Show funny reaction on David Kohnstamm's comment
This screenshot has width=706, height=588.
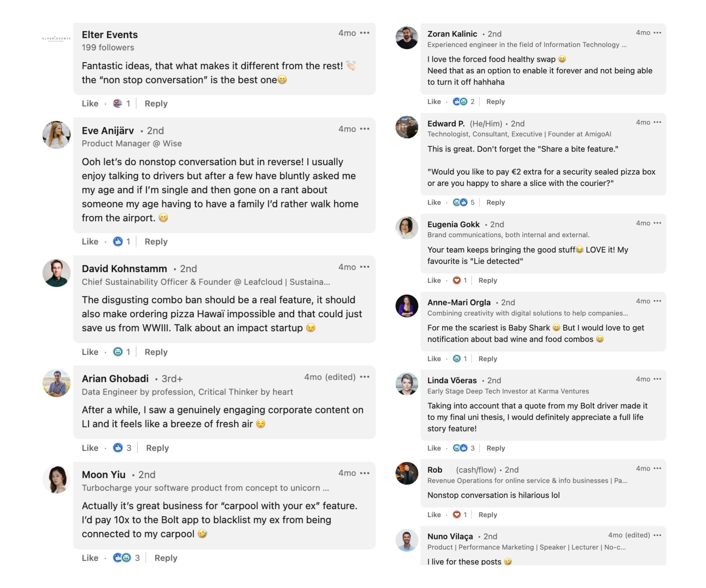click(118, 352)
